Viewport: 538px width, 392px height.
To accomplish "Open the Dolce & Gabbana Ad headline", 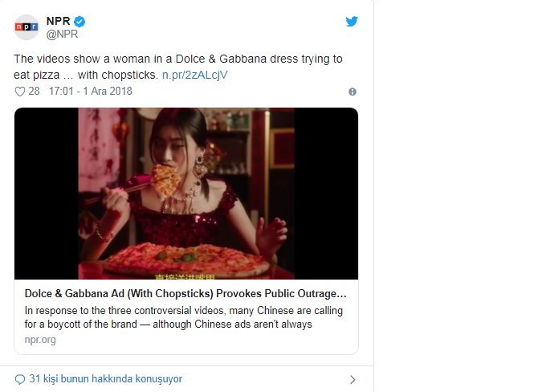I will 185,293.
